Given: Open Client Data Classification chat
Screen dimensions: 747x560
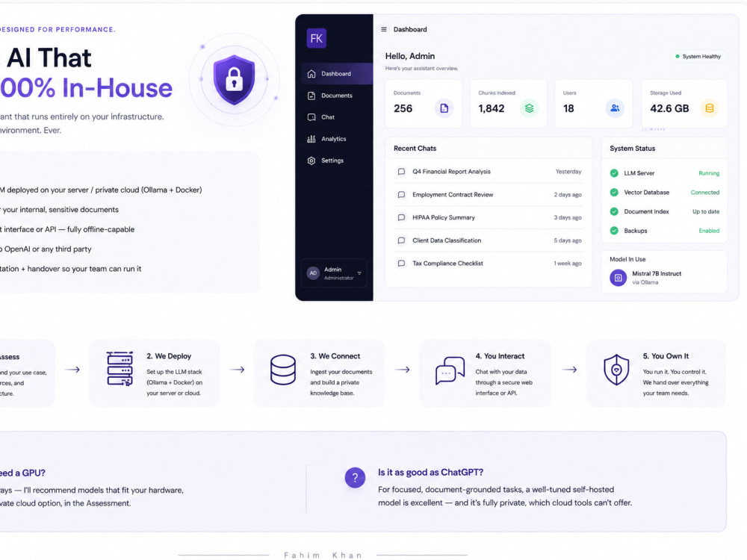Looking at the screenshot, I should click(x=489, y=240).
